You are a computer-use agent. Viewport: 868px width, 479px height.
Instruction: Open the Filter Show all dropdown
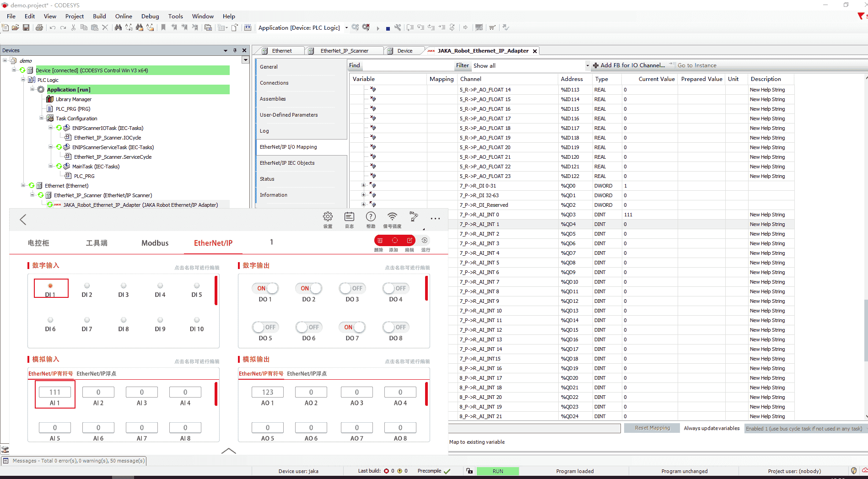(587, 66)
